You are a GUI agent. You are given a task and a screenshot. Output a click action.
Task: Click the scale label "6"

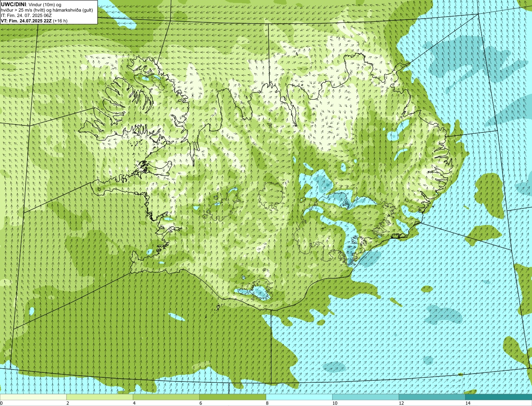point(200,403)
